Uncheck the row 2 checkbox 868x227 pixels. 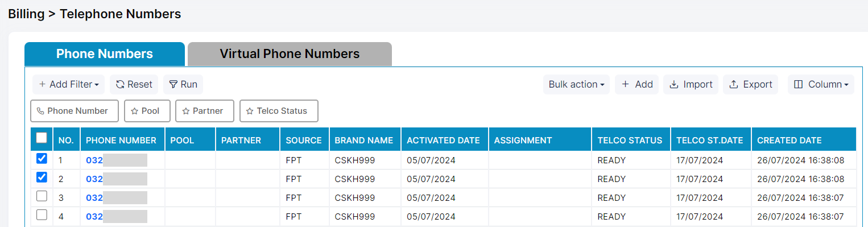(x=42, y=178)
